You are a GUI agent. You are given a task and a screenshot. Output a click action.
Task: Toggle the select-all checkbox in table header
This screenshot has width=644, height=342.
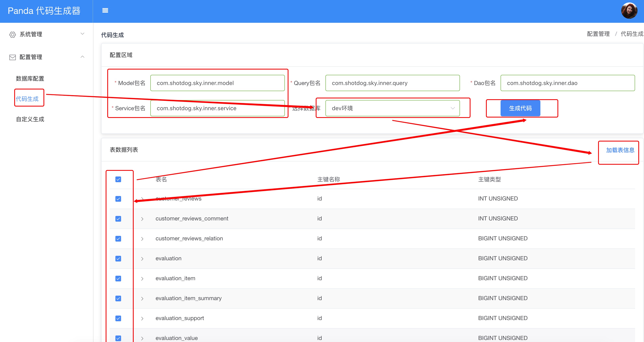[x=118, y=179]
